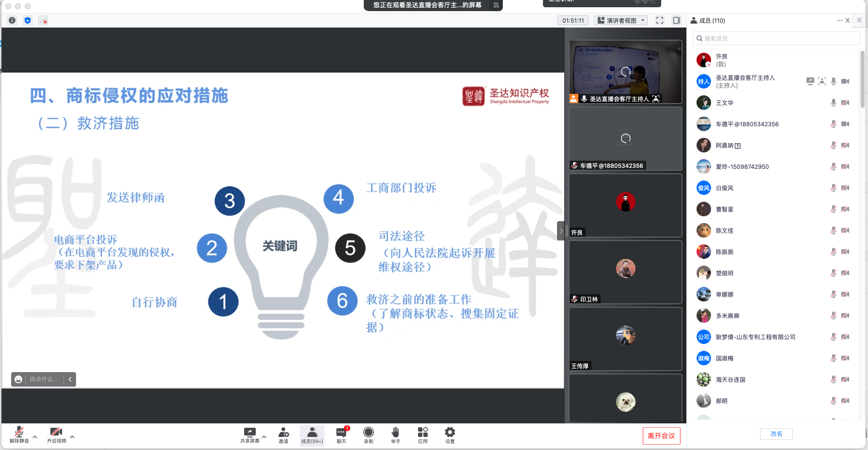Click the 改名 rename button
The width and height of the screenshot is (868, 450).
[776, 434]
